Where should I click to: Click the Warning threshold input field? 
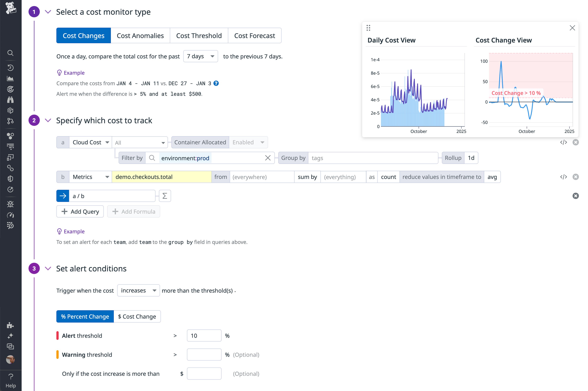coord(204,355)
